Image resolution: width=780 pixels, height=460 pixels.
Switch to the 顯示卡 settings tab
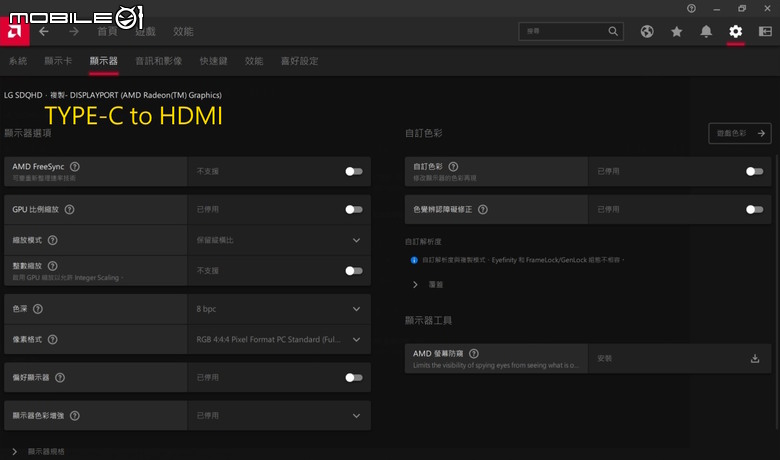click(x=58, y=61)
